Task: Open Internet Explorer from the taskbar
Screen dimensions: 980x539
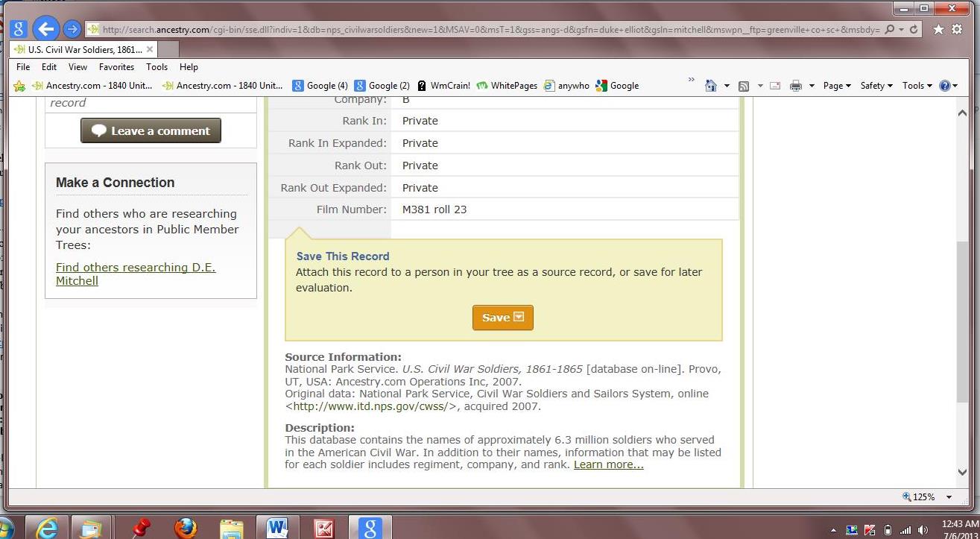Action: click(47, 528)
